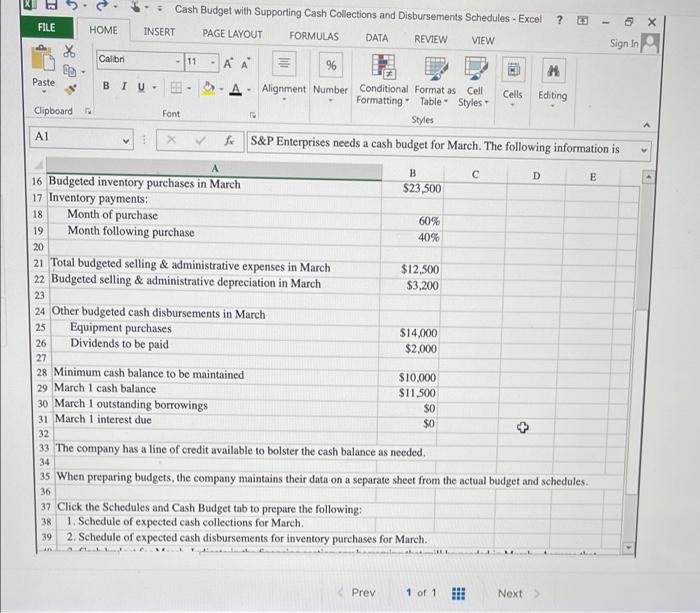Open the Cells group icon
The height and width of the screenshot is (613, 700).
513,70
